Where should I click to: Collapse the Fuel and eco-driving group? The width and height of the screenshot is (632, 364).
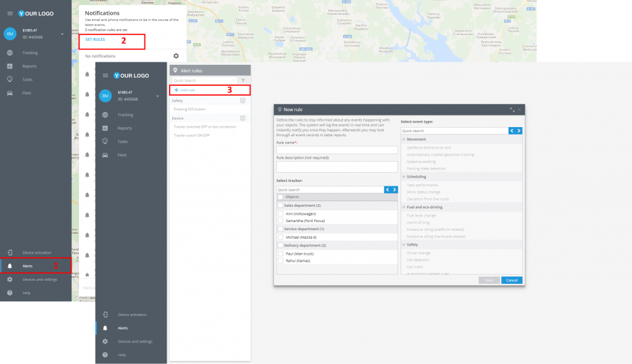(404, 207)
